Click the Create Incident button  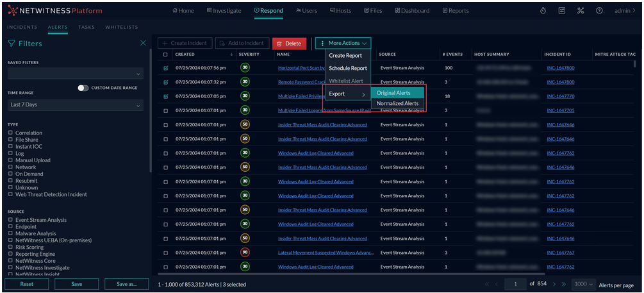(x=185, y=43)
